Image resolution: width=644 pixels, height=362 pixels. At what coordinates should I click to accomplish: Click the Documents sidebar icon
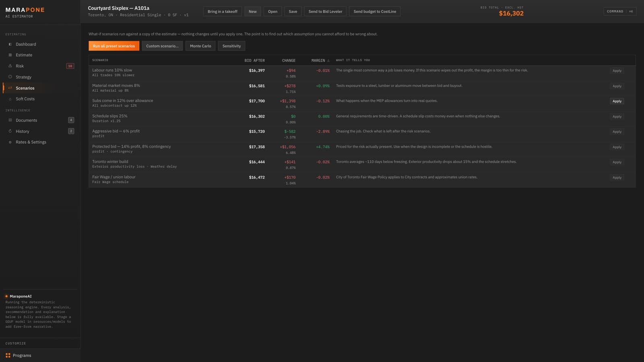10,120
